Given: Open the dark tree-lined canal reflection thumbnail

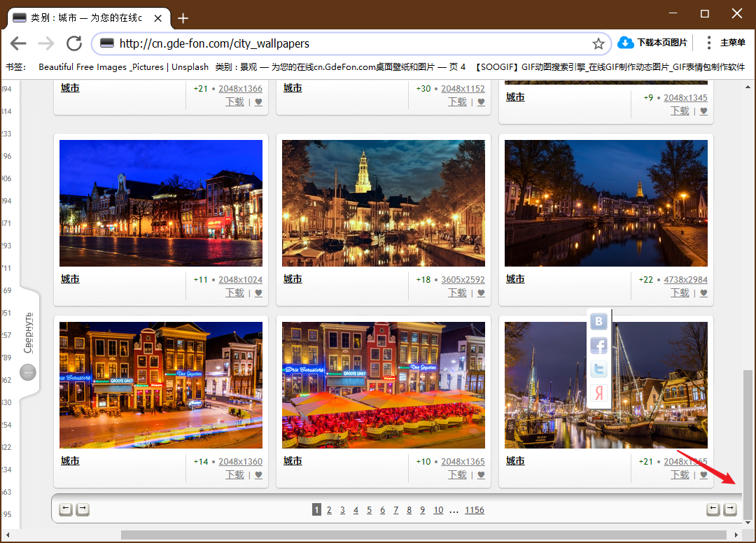Looking at the screenshot, I should [606, 204].
